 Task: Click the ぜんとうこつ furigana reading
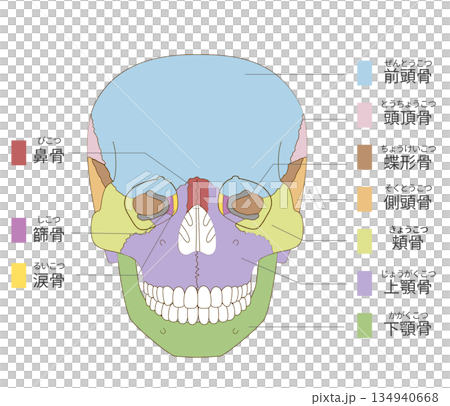[x=408, y=63]
